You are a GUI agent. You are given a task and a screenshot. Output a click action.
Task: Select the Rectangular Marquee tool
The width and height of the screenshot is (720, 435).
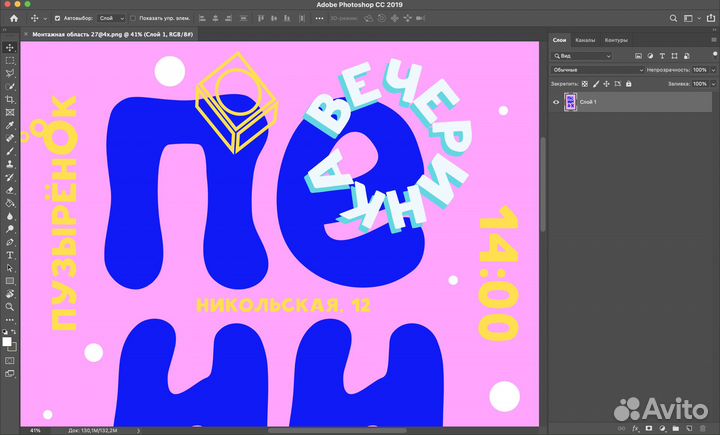click(x=10, y=60)
